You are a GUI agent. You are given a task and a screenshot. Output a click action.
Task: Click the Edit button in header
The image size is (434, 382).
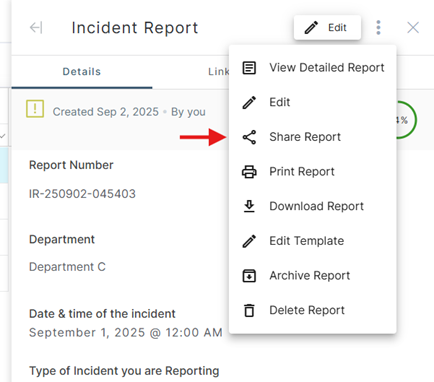327,27
